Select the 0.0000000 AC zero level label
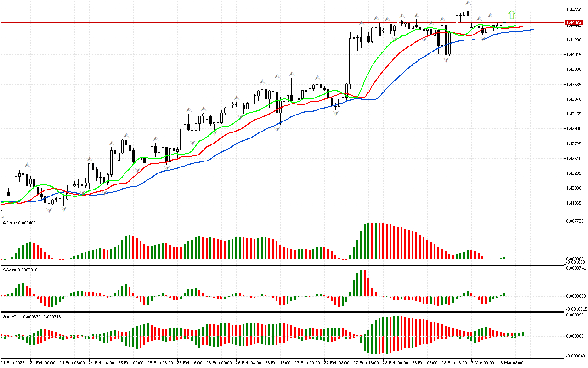 point(576,296)
